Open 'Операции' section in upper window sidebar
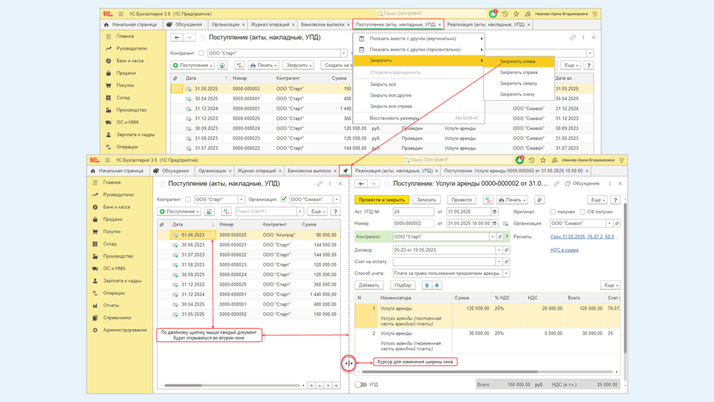The image size is (714, 402). click(x=127, y=147)
